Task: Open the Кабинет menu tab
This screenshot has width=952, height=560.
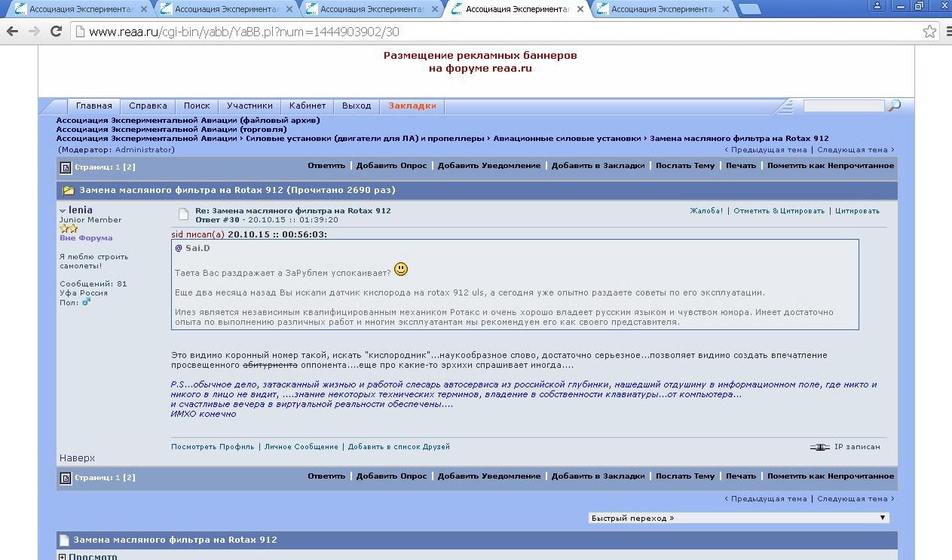Action: pyautogui.click(x=308, y=106)
